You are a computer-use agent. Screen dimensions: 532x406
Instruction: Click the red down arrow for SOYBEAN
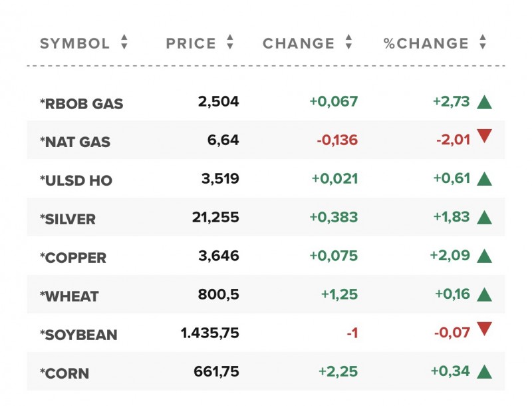click(x=484, y=328)
